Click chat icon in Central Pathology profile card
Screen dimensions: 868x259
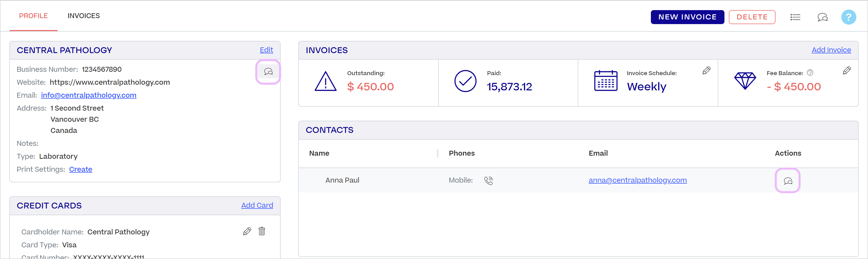coord(268,72)
